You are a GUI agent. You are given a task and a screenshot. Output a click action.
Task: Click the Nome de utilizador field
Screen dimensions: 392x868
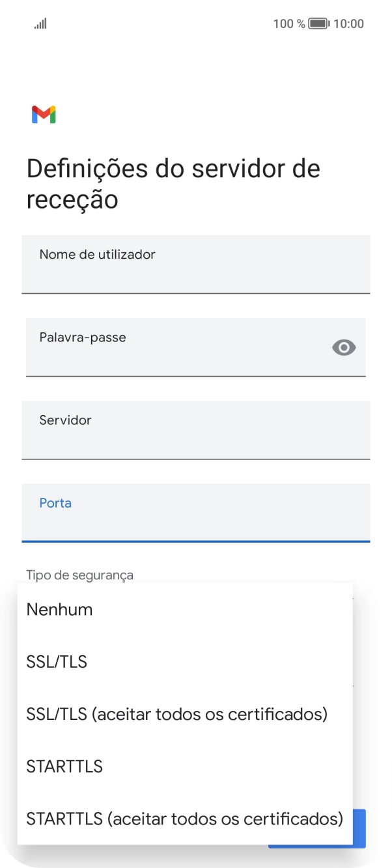(195, 265)
